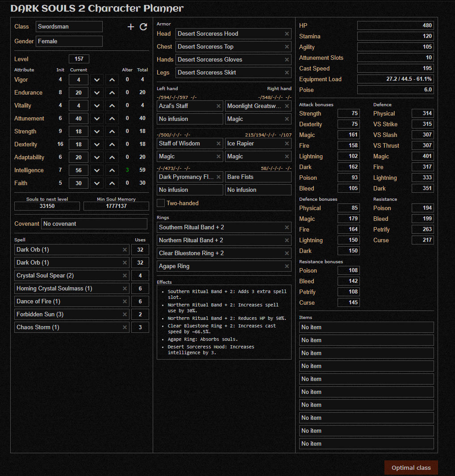
Task: Open the Class dropdown showing Swordsman
Action: pyautogui.click(x=69, y=27)
